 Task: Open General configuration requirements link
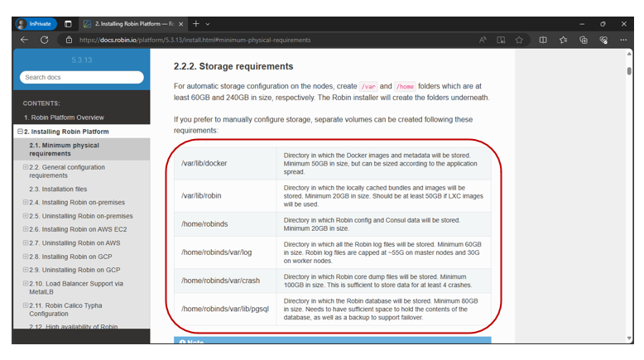67,171
